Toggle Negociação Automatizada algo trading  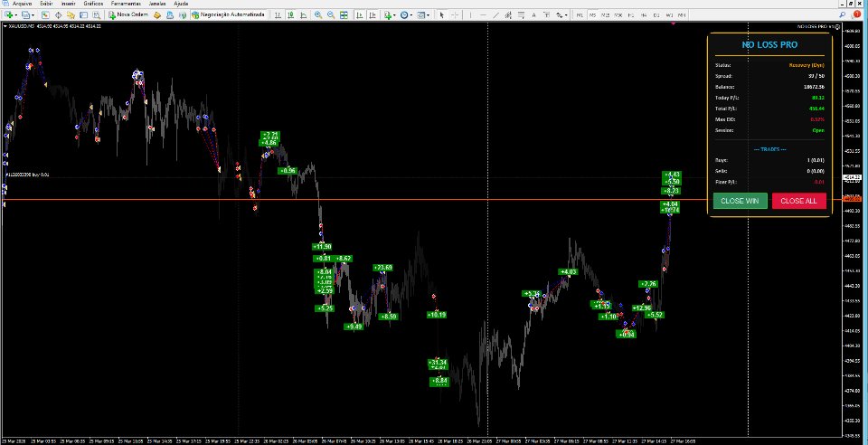229,15
